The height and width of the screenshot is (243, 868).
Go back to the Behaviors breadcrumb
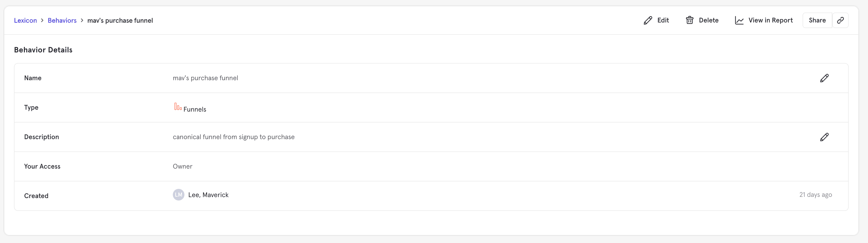coord(62,21)
